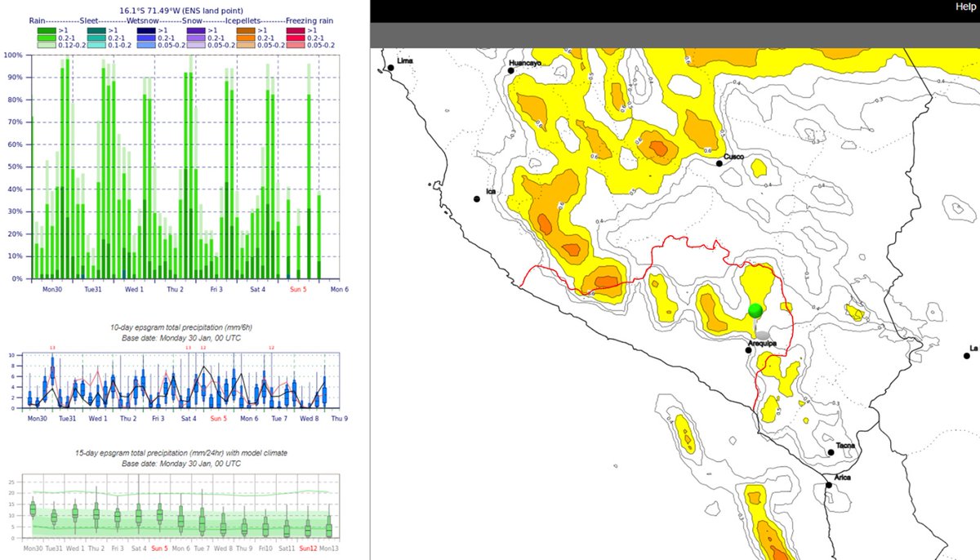Click the Arequipa city dot on map

pos(749,349)
